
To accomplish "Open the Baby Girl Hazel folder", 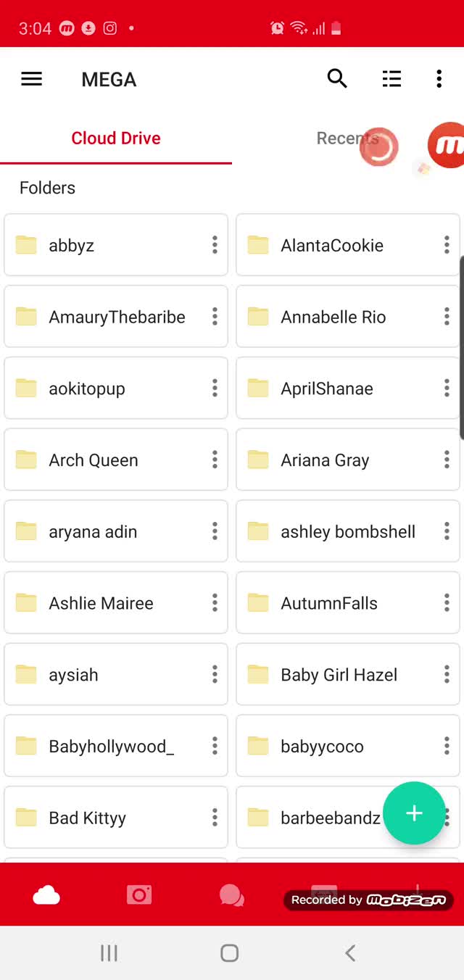I will (x=348, y=675).
